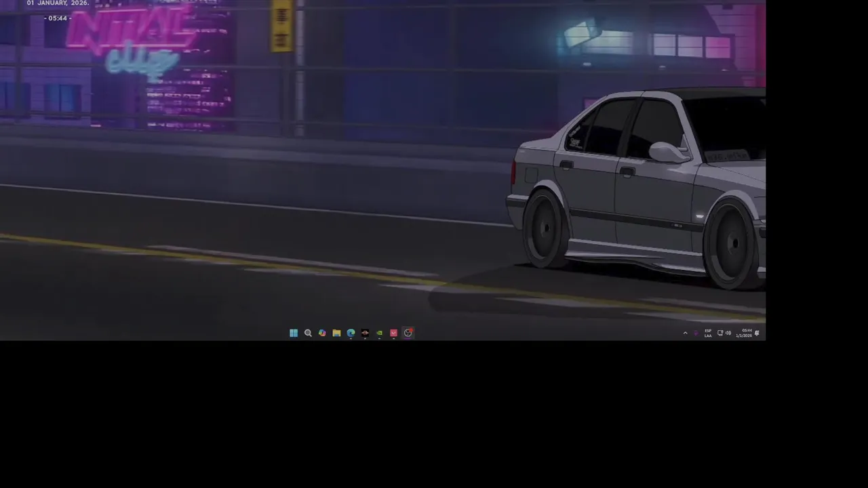Open network status tray icon
The image size is (868, 488).
[x=720, y=333]
